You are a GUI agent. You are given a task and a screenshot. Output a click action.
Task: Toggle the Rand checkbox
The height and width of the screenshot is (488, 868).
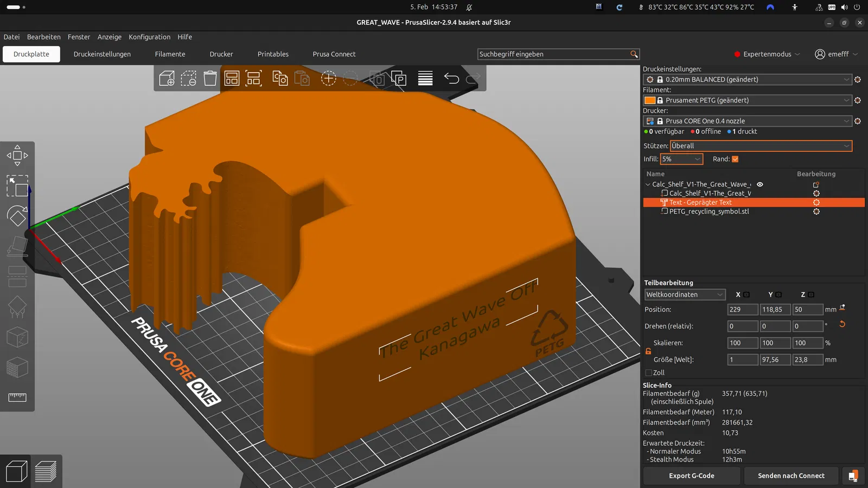(x=735, y=159)
